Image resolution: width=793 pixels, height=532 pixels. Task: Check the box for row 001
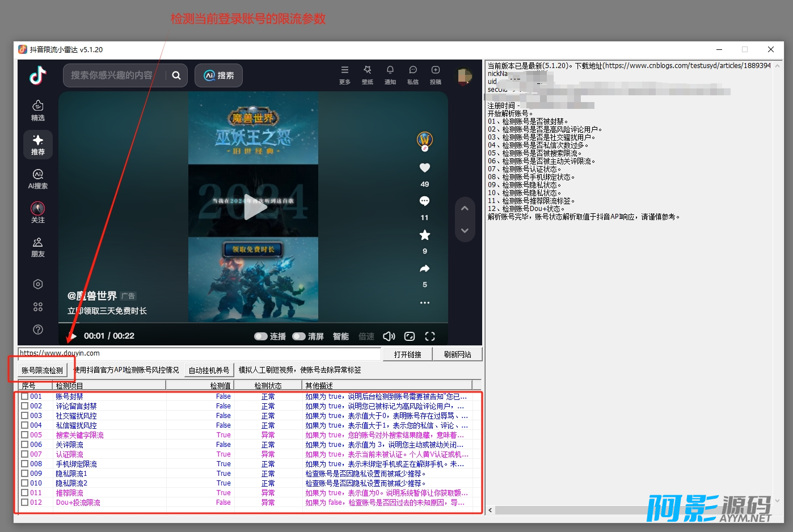(x=24, y=396)
